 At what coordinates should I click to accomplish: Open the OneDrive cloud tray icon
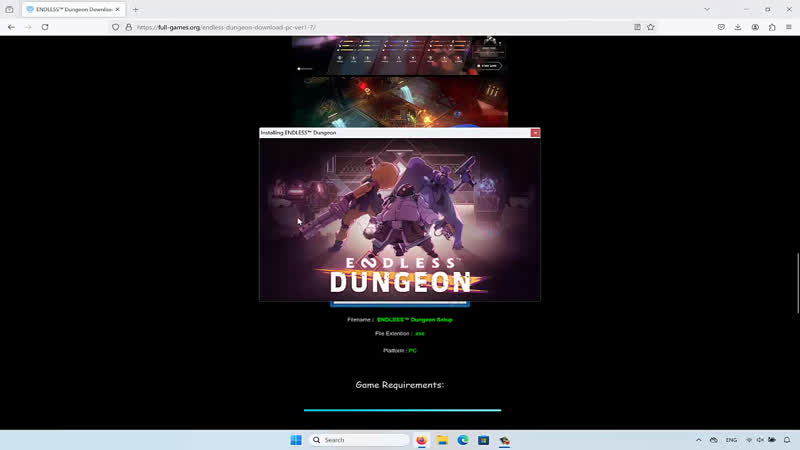pos(714,440)
